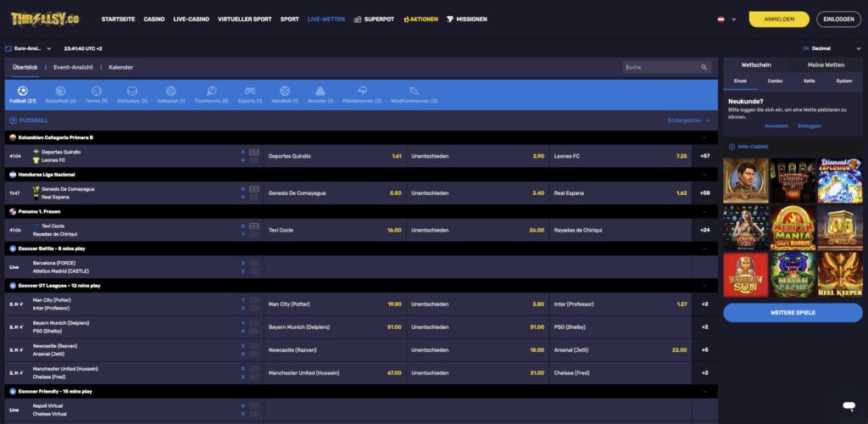This screenshot has height=424, width=868.
Task: Open the Mayan Cache game thumbnail
Action: (x=793, y=275)
